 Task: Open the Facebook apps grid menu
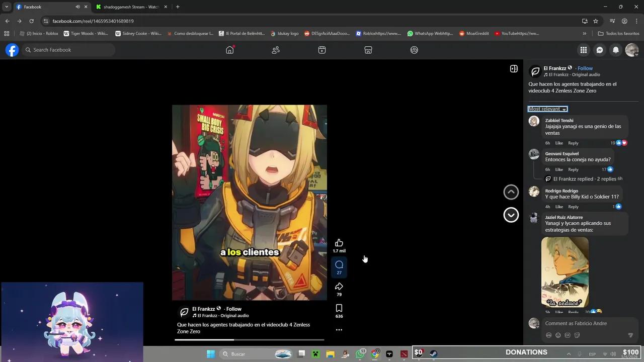(x=584, y=50)
